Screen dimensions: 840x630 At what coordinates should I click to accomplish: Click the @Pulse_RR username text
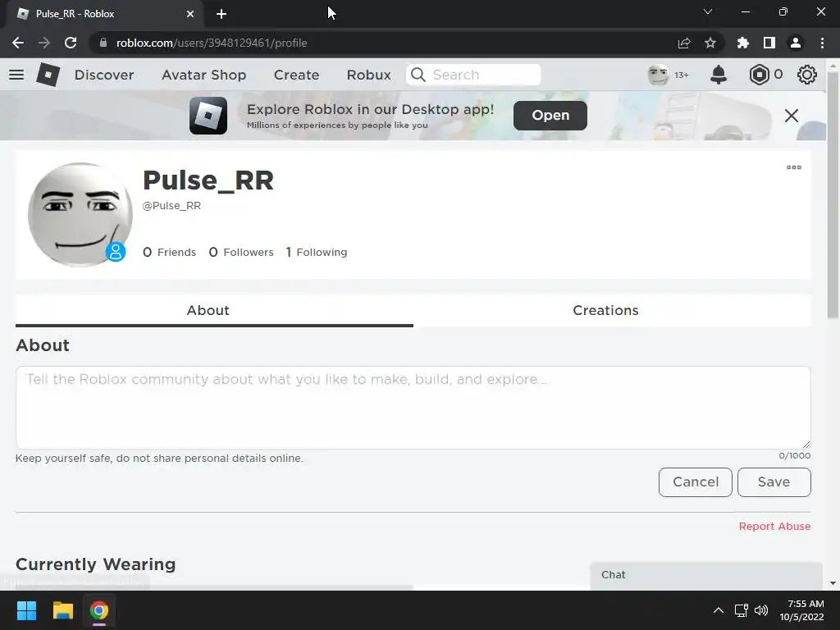pyautogui.click(x=171, y=206)
